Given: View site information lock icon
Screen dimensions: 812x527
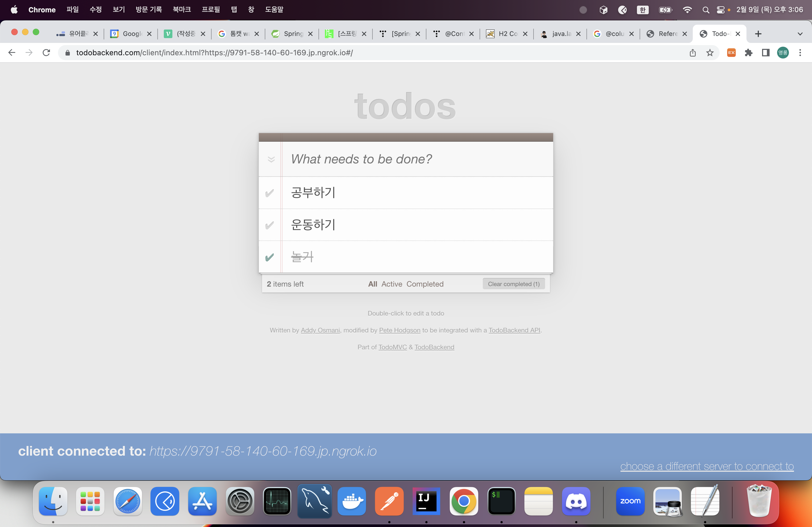Looking at the screenshot, I should (68, 53).
